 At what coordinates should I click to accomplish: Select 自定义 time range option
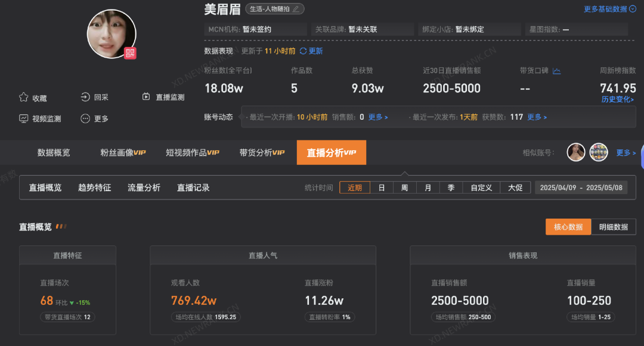481,188
